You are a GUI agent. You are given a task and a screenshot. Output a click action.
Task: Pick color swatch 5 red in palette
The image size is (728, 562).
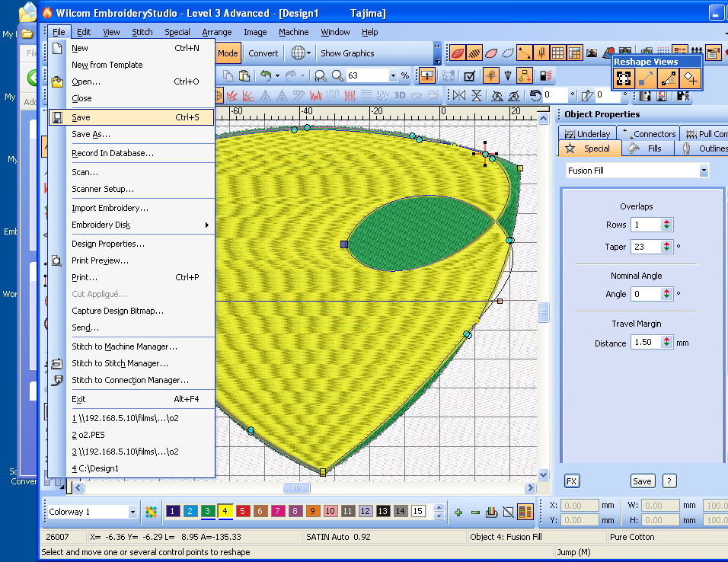point(242,512)
